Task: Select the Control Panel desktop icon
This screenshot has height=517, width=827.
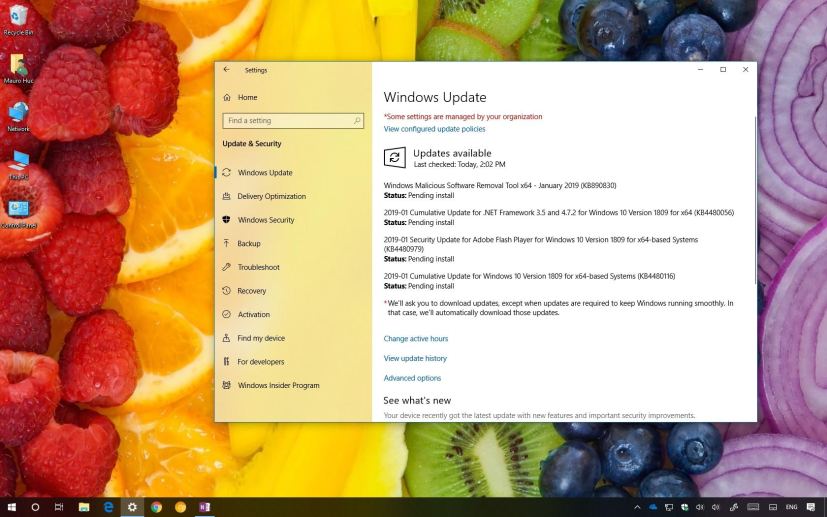Action: (18, 213)
